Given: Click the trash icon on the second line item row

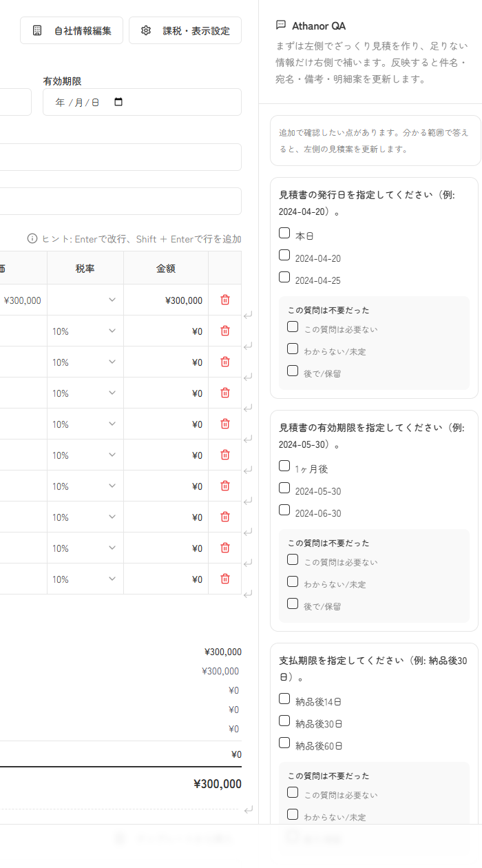Looking at the screenshot, I should pos(224,331).
